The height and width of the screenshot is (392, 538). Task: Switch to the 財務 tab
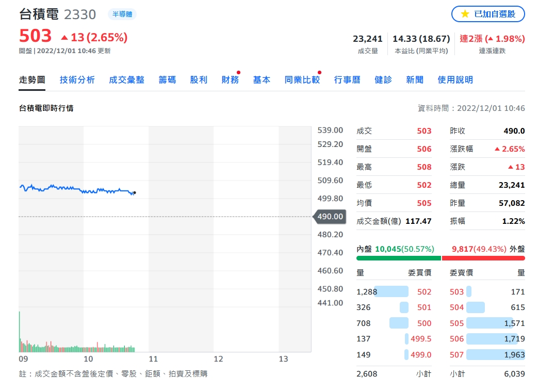click(x=230, y=80)
